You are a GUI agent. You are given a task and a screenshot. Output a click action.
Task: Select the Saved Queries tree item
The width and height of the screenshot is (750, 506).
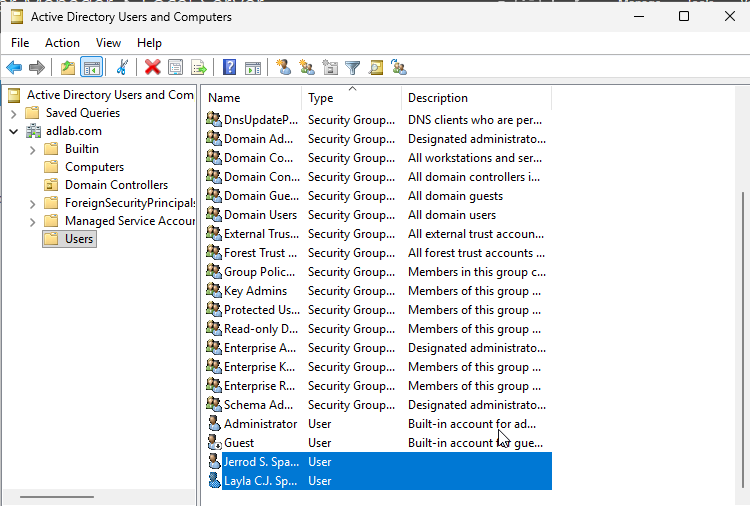click(83, 113)
